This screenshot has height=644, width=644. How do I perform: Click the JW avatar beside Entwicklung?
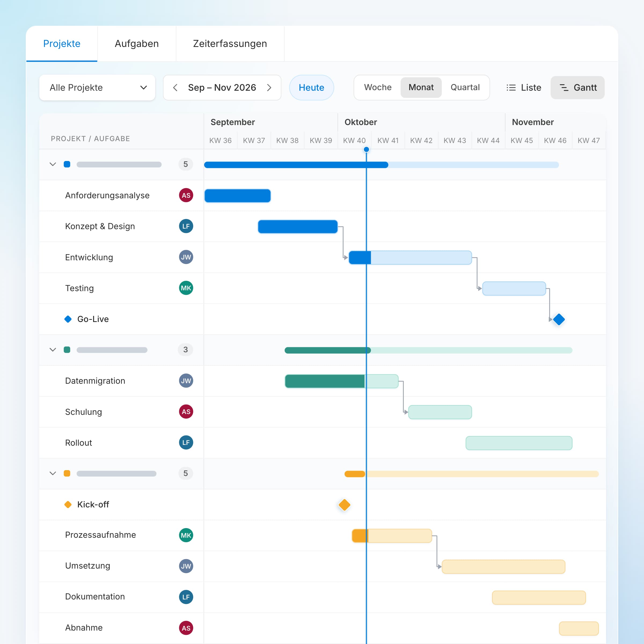coord(186,257)
